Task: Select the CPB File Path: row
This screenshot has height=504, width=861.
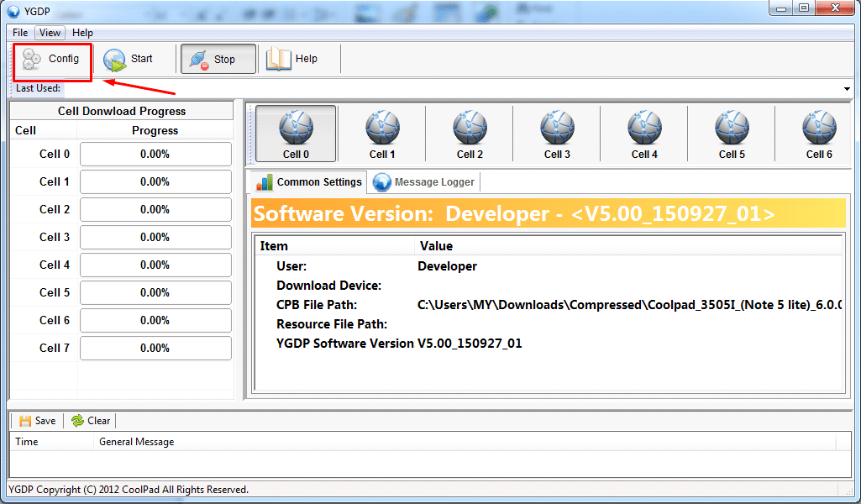Action: point(548,305)
